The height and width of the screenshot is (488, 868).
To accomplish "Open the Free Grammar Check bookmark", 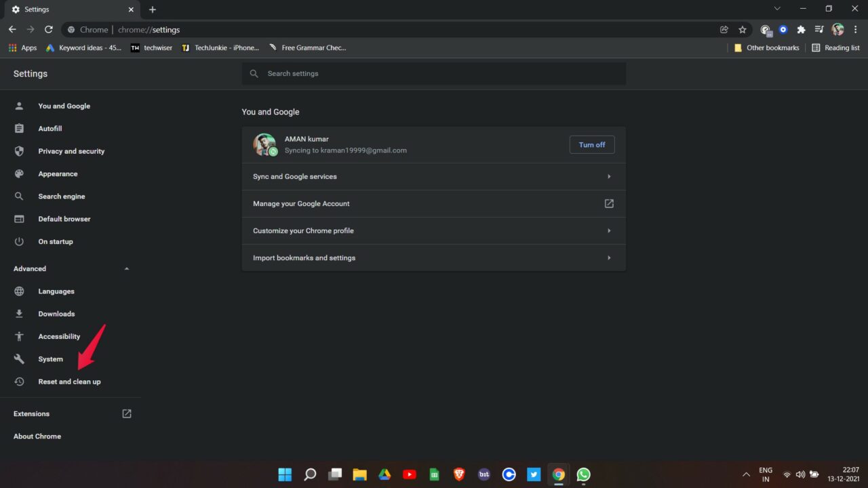I will pyautogui.click(x=307, y=48).
